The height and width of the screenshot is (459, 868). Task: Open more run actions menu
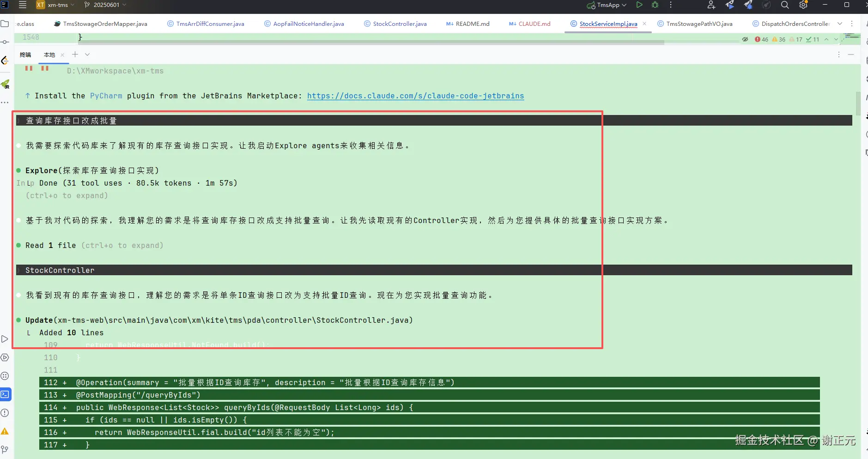(x=671, y=5)
